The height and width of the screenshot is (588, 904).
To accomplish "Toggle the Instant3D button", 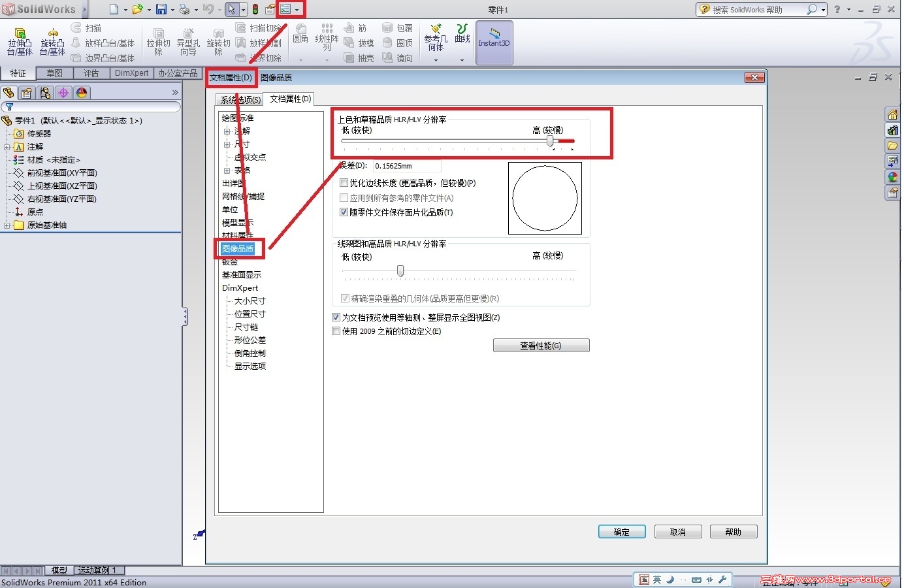I will 494,42.
